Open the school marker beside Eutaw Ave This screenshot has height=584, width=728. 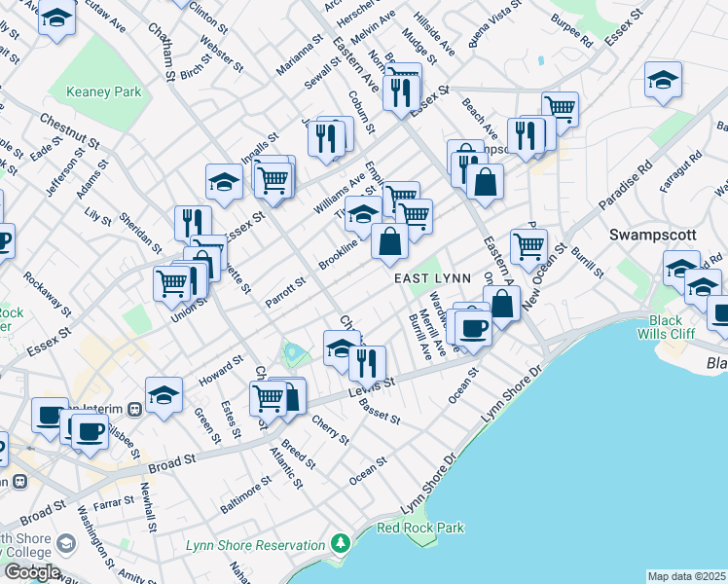coord(56,18)
